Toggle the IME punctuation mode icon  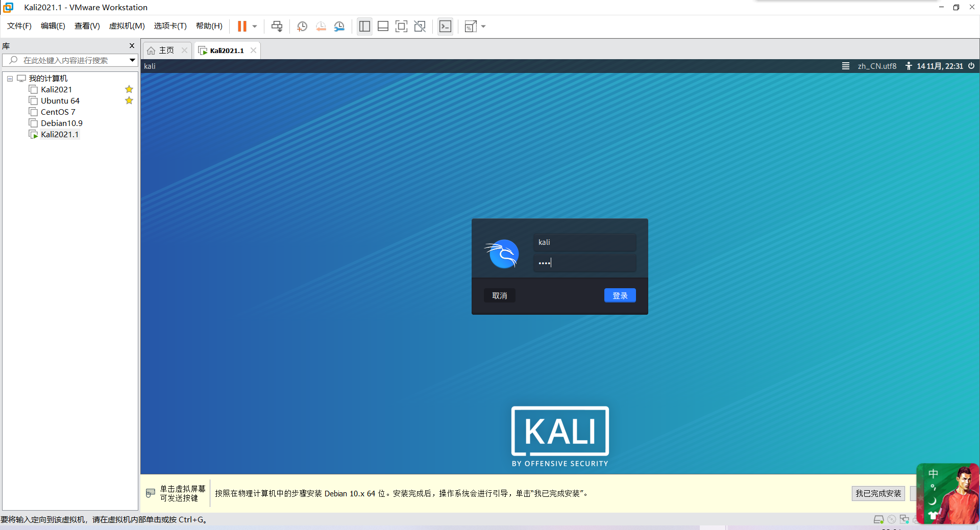click(933, 487)
